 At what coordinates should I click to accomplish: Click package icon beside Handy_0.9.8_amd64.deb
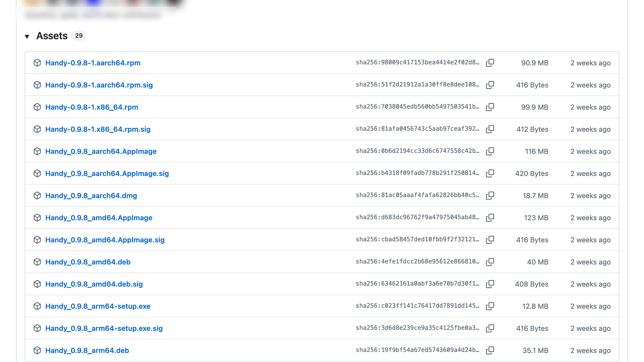37,262
